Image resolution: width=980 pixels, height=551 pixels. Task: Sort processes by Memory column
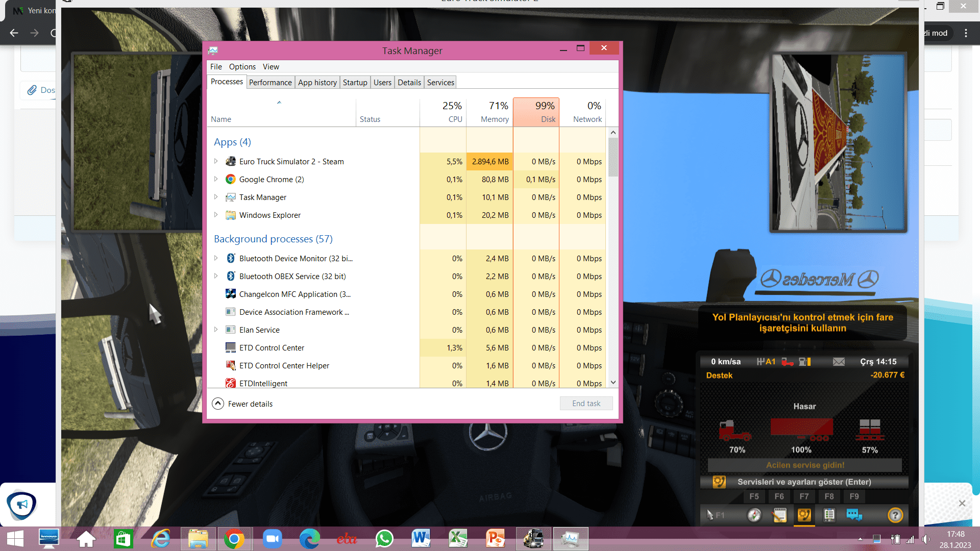click(x=489, y=112)
